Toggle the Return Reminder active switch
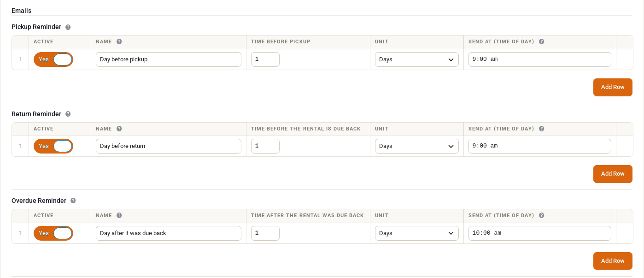644x278 pixels. click(53, 146)
